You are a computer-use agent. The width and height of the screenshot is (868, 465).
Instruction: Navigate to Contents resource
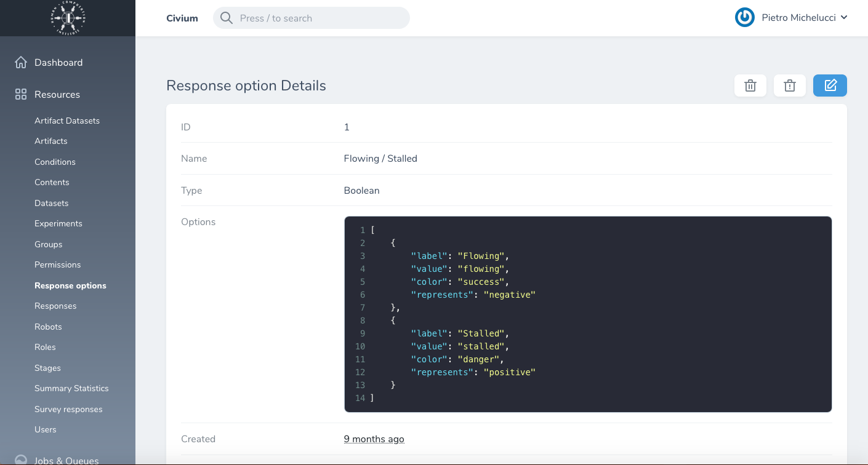pyautogui.click(x=52, y=182)
